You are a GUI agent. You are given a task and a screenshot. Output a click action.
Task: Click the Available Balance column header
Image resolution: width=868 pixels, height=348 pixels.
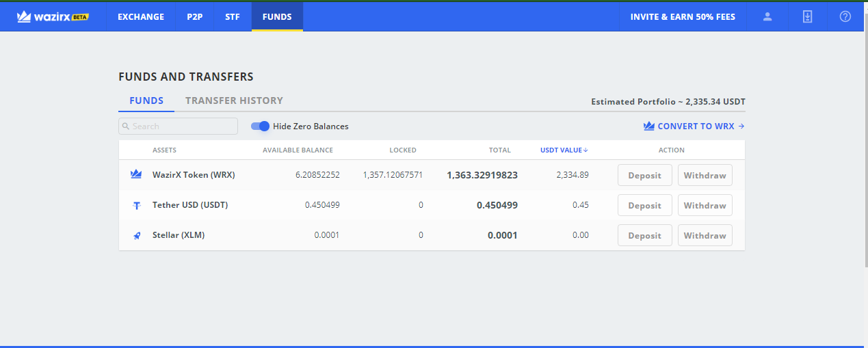(x=298, y=150)
